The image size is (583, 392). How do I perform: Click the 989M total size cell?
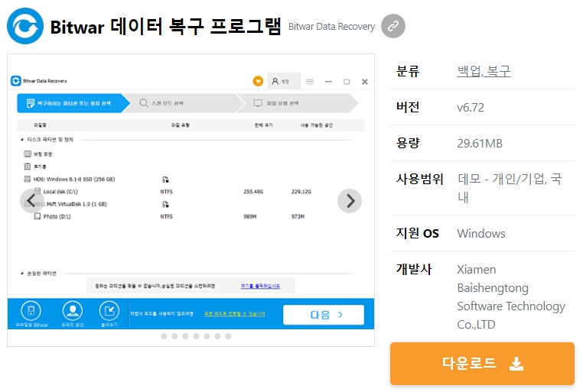pyautogui.click(x=250, y=216)
